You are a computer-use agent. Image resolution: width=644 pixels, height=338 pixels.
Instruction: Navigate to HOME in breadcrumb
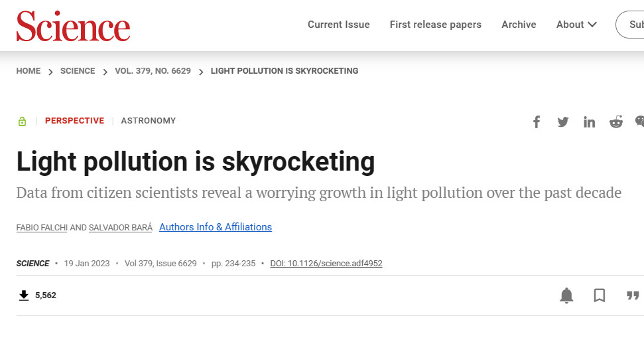[29, 71]
